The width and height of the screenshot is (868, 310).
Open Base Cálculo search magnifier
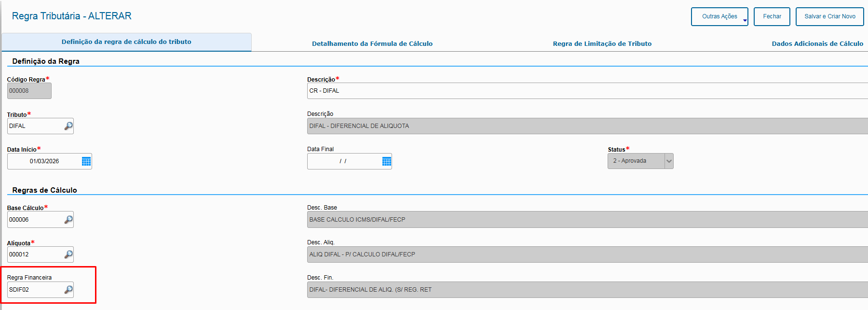click(68, 220)
